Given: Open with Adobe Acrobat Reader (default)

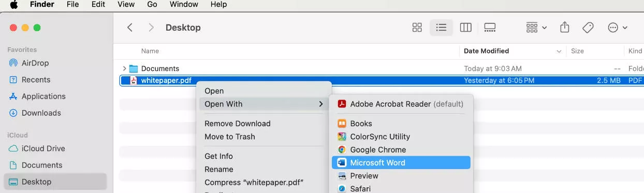Looking at the screenshot, I should [401, 104].
